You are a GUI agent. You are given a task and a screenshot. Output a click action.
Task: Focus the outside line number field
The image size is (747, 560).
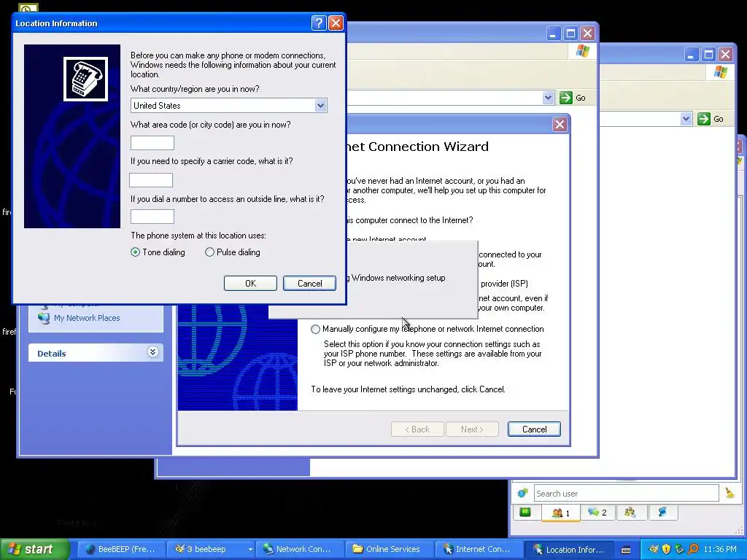click(152, 217)
